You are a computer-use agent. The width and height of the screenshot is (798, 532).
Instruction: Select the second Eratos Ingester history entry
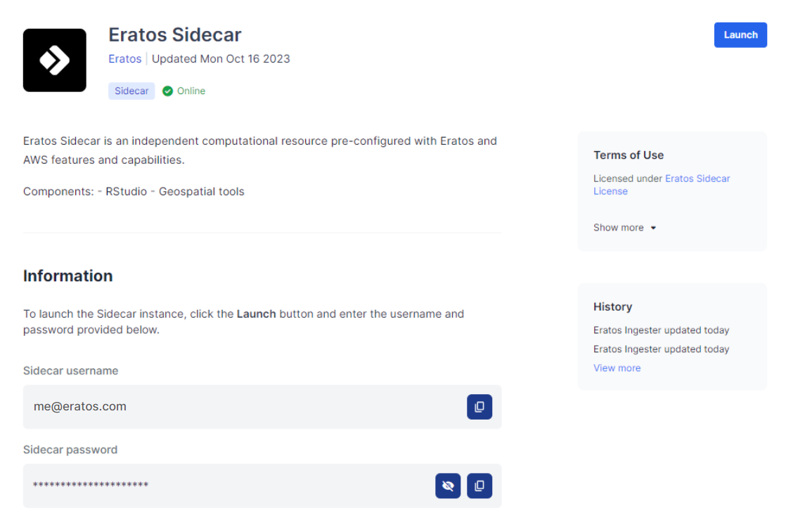pos(661,349)
